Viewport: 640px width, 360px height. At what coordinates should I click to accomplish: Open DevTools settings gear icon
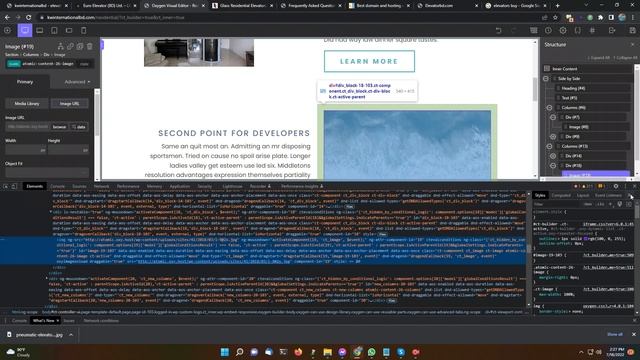tap(616, 187)
